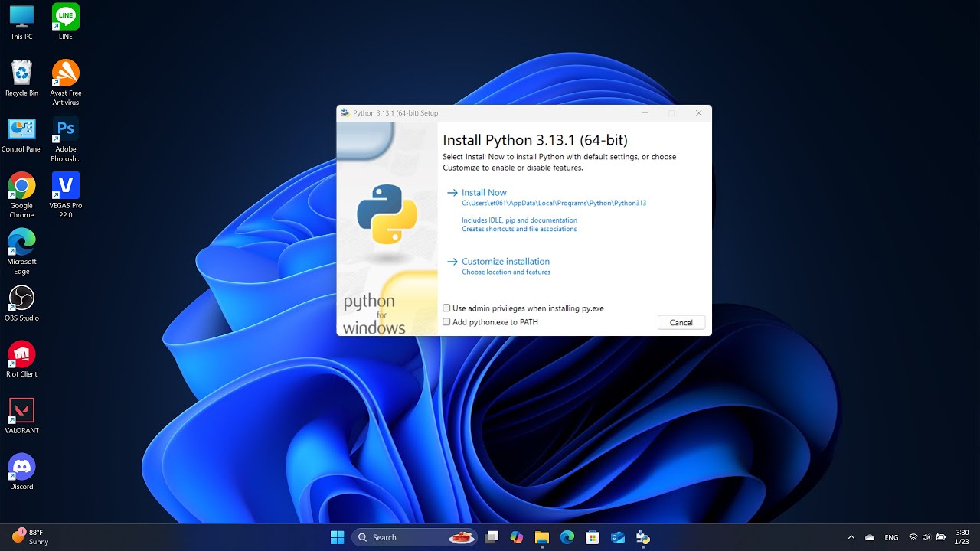
Task: Select the This PC desktop icon
Action: tap(21, 22)
